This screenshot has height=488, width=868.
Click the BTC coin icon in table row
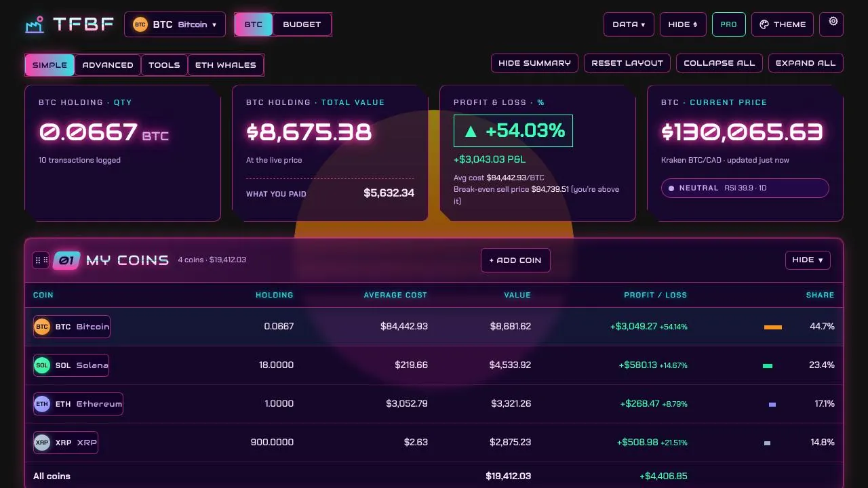point(42,327)
